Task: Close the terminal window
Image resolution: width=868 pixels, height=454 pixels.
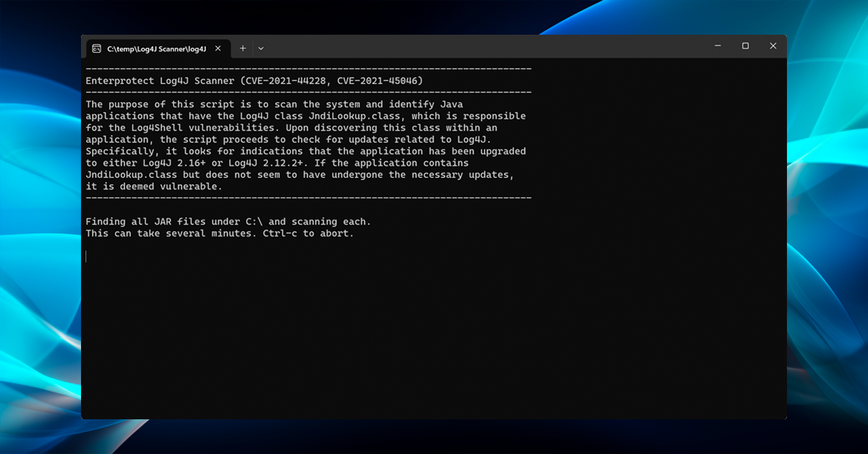Action: (773, 46)
